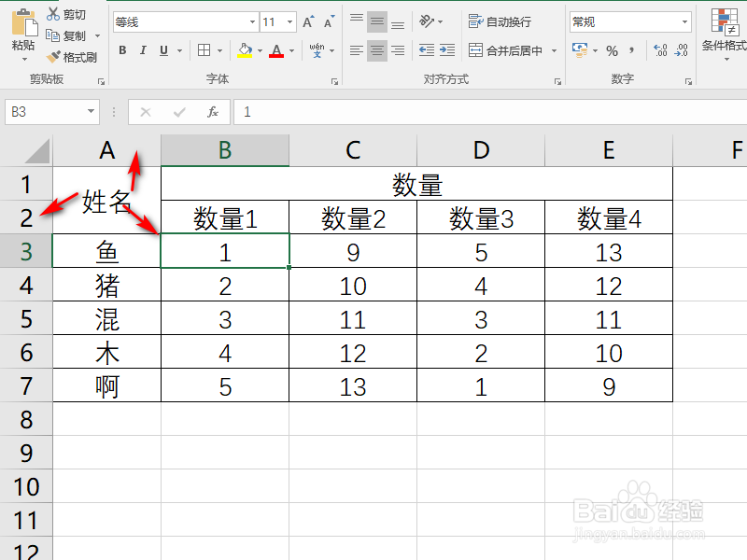Click the text orientation icon

[x=427, y=21]
